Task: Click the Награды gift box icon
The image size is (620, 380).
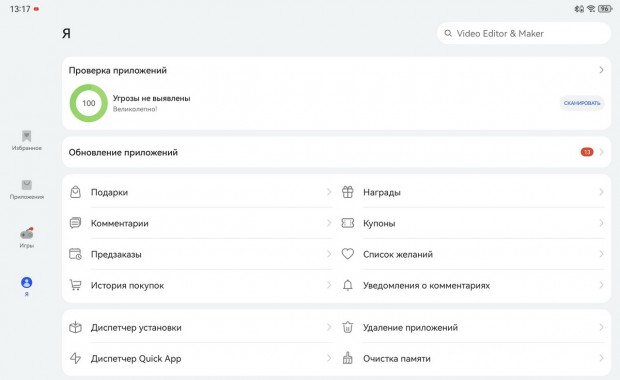Action: click(348, 192)
